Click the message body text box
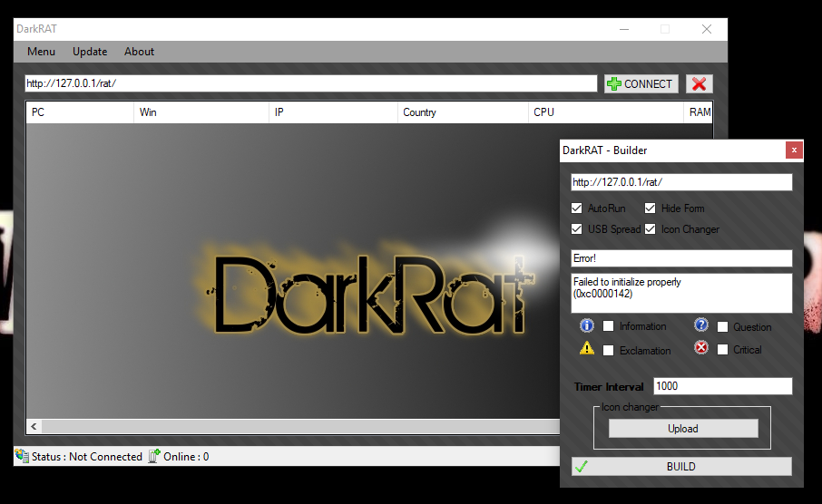The height and width of the screenshot is (504, 822). (x=681, y=293)
